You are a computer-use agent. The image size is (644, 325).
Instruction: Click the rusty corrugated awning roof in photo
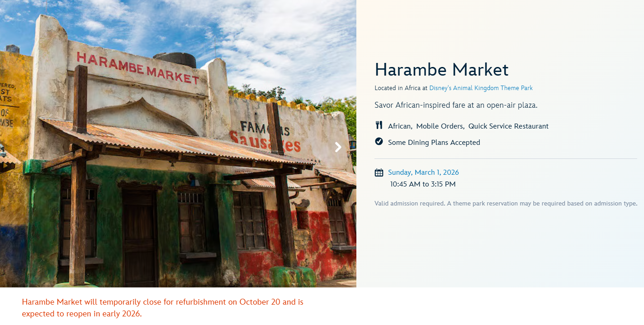[x=176, y=143]
